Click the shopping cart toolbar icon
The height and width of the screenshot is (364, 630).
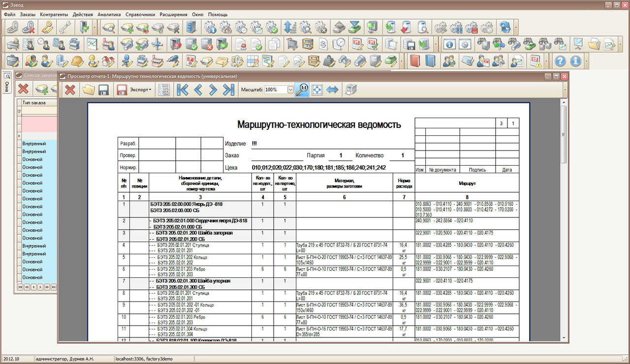point(292,44)
